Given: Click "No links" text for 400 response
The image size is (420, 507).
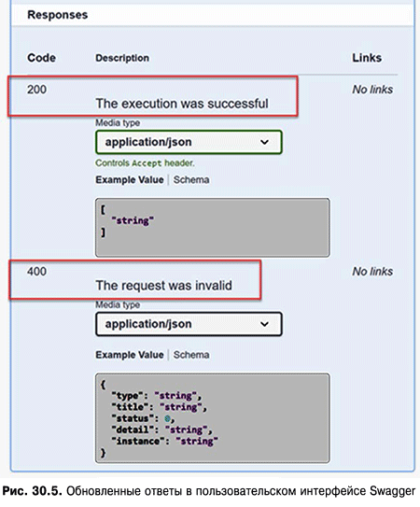Looking at the screenshot, I should [372, 272].
